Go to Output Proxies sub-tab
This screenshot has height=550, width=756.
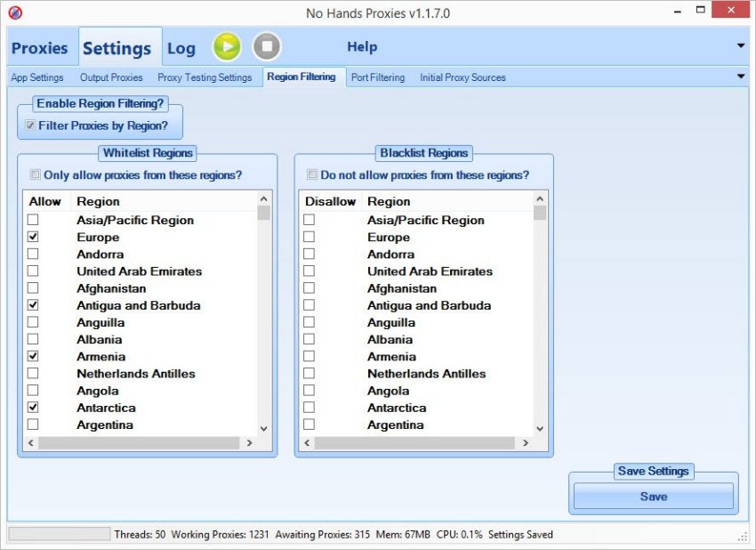(111, 77)
